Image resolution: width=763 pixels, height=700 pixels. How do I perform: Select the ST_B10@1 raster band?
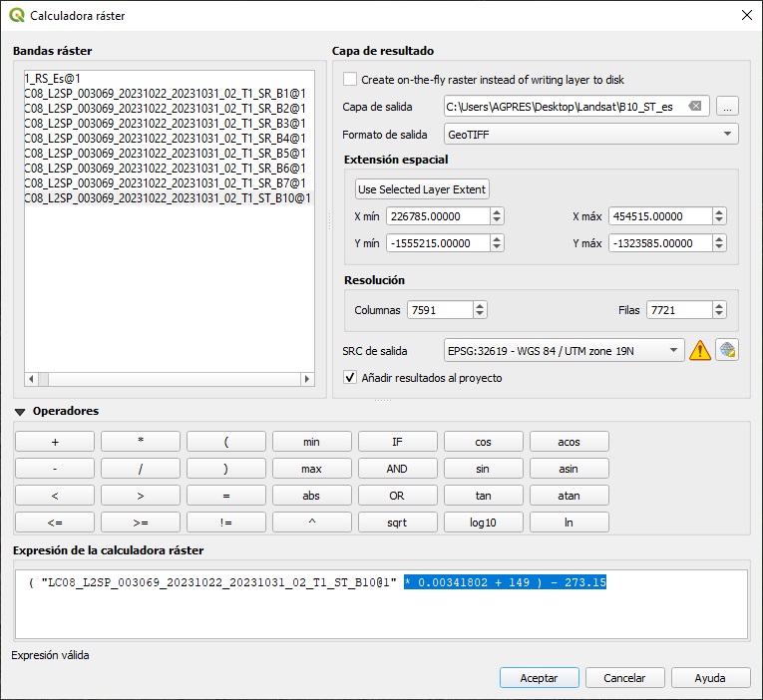click(x=169, y=198)
